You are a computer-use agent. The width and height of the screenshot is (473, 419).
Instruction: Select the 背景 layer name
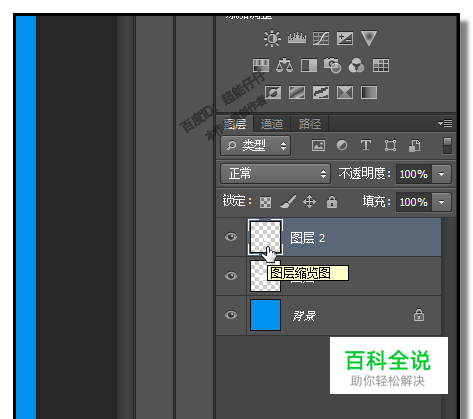coord(304,316)
